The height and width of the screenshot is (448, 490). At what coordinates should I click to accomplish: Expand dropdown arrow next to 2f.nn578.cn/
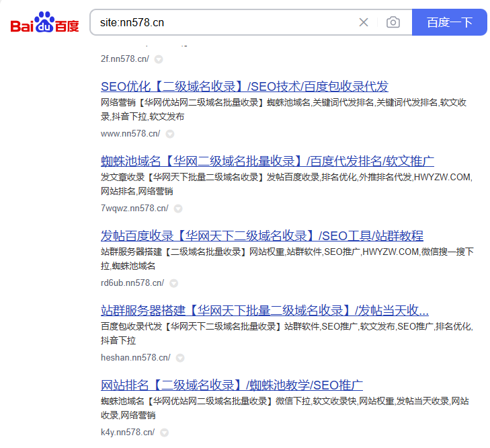click(159, 59)
